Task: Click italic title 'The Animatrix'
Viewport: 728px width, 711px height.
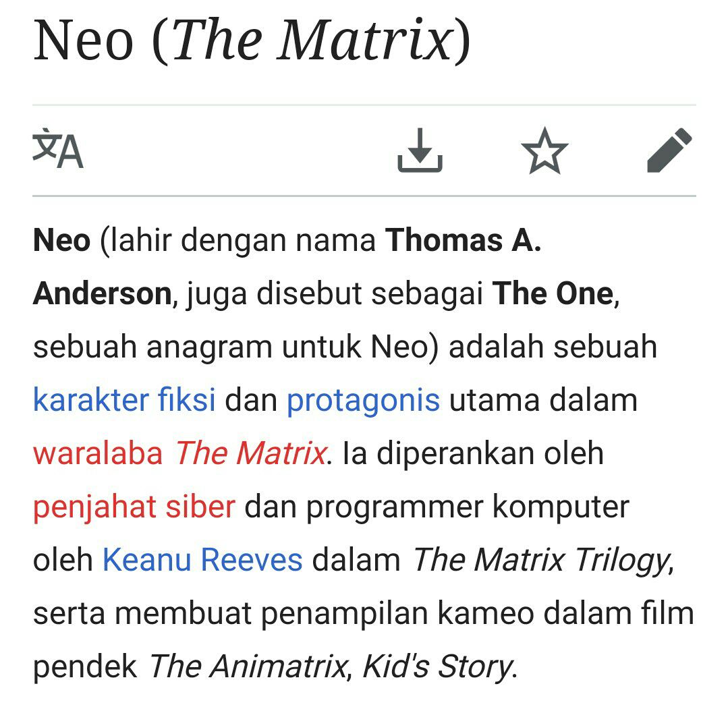Action: click(248, 666)
